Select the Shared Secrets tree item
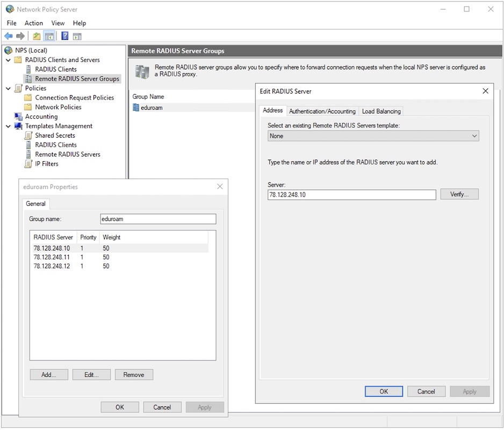Image resolution: width=504 pixels, height=430 pixels. tap(55, 135)
